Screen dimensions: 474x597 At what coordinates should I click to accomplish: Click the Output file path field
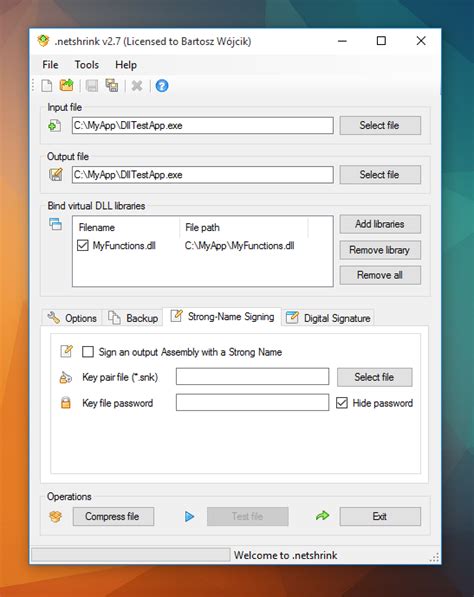tap(203, 174)
